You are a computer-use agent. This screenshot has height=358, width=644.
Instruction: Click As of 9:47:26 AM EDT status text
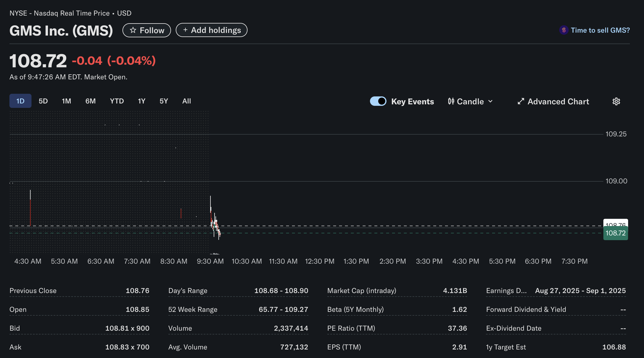click(68, 77)
